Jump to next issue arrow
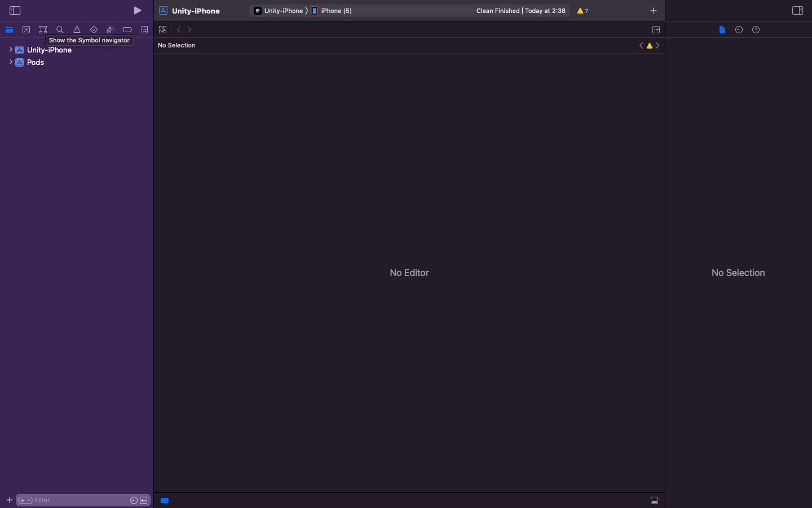This screenshot has height=508, width=812. click(657, 46)
